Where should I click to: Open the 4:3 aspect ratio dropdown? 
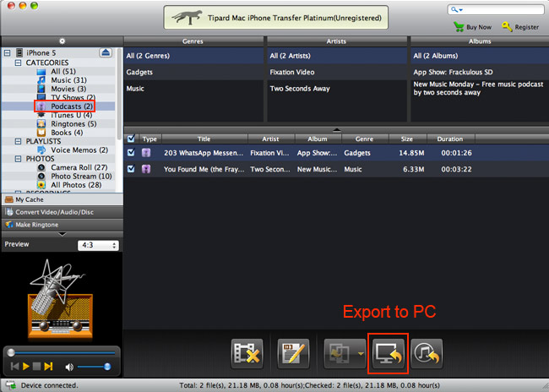point(98,245)
